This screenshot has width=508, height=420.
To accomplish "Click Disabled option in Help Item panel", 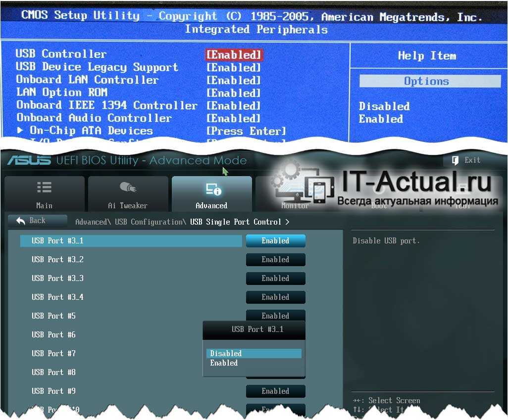I will (x=384, y=106).
